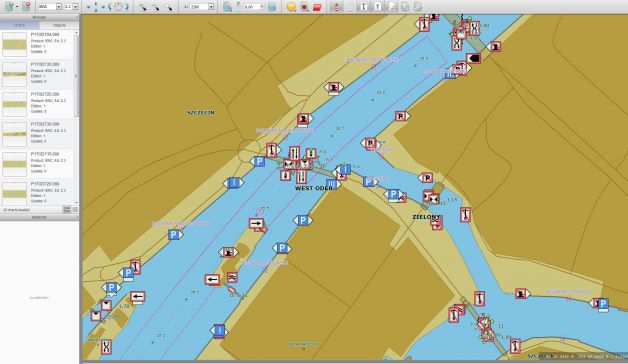Open the ENC product dropdown
The height and width of the screenshot is (364, 628).
point(50,7)
